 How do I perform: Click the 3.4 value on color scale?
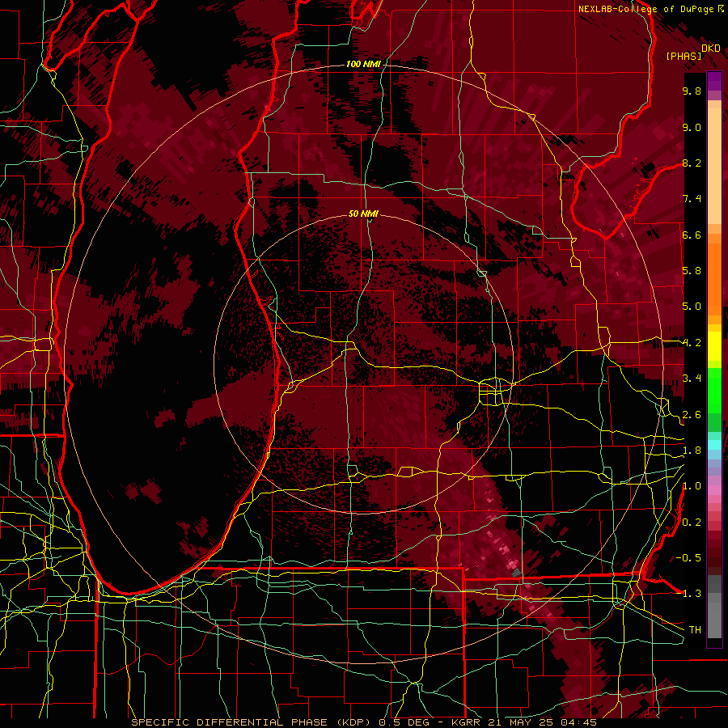692,379
